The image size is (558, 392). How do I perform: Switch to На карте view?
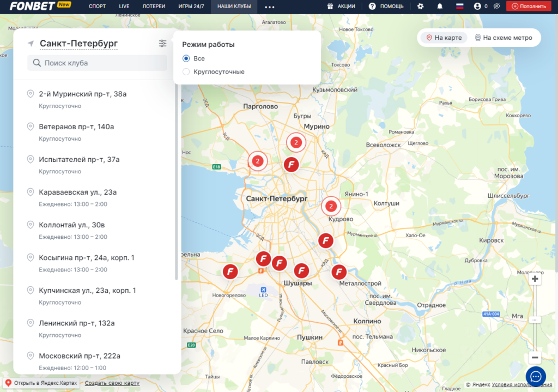point(444,38)
